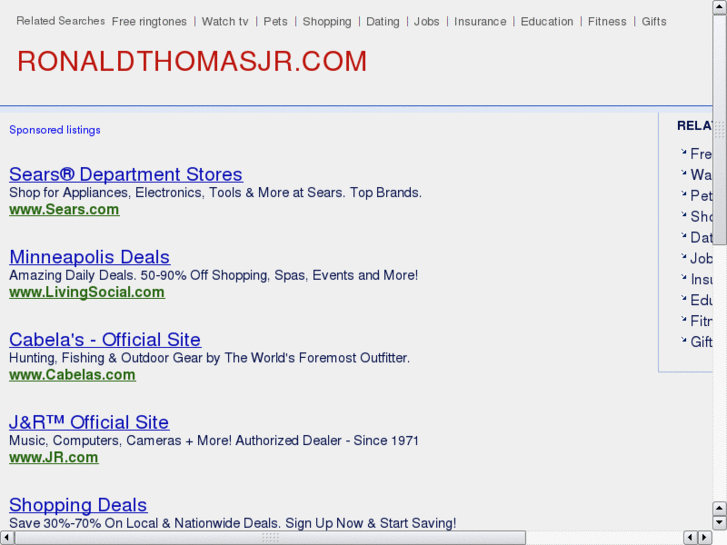Open the Free ringtones related search
The width and height of the screenshot is (727, 545).
149,22
